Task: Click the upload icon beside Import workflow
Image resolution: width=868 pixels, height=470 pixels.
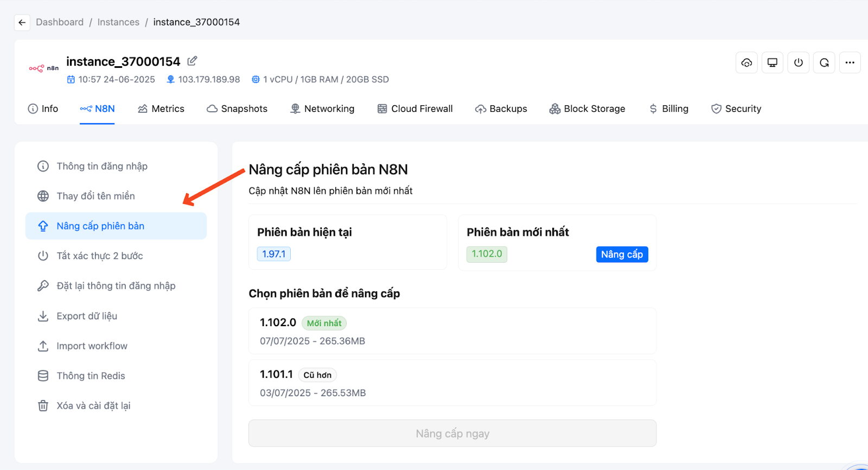Action: pos(43,346)
